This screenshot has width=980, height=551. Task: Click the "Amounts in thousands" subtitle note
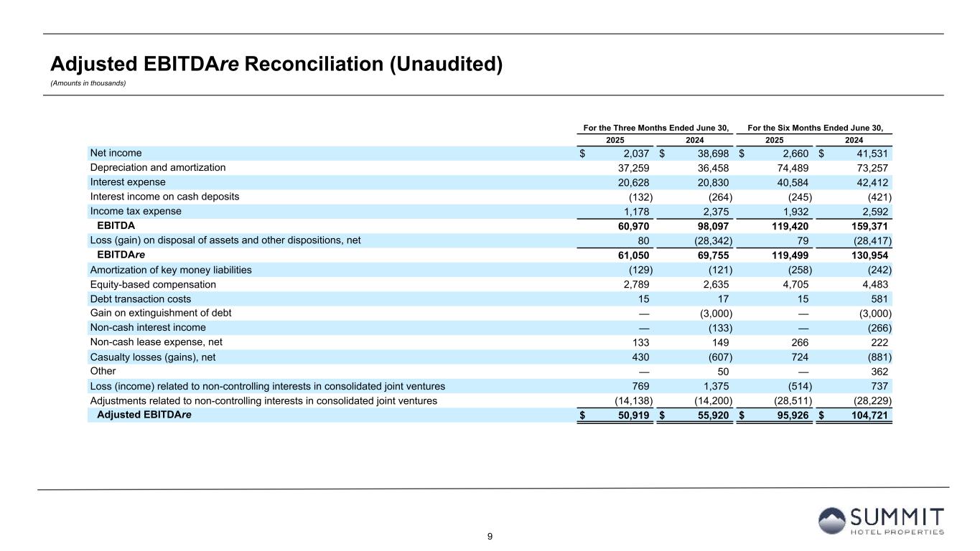(88, 83)
